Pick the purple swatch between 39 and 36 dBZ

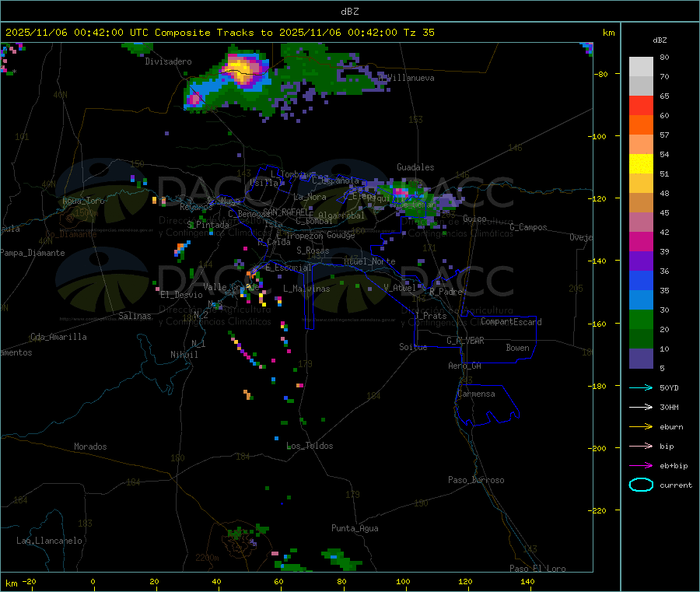(x=641, y=261)
